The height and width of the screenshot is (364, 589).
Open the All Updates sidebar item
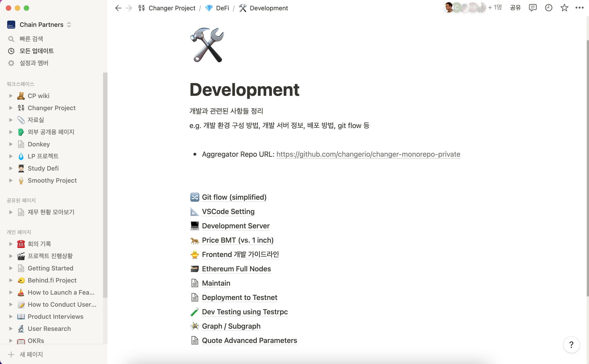click(x=37, y=51)
